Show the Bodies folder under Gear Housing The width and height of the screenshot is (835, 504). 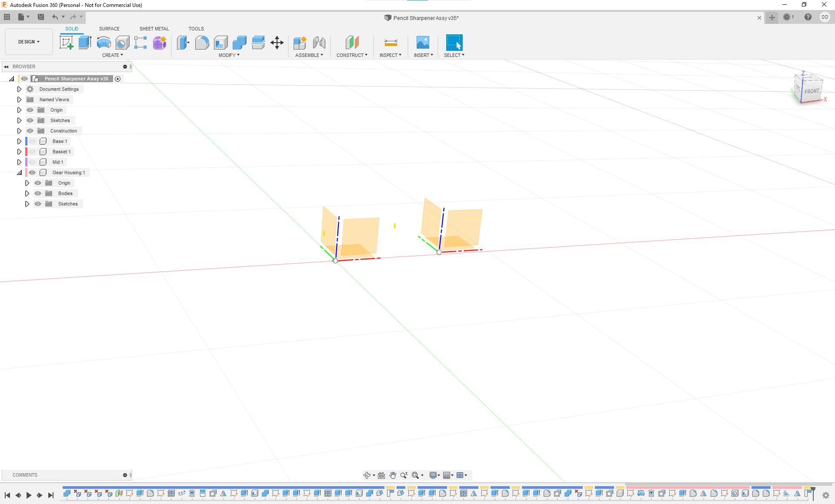pos(37,193)
